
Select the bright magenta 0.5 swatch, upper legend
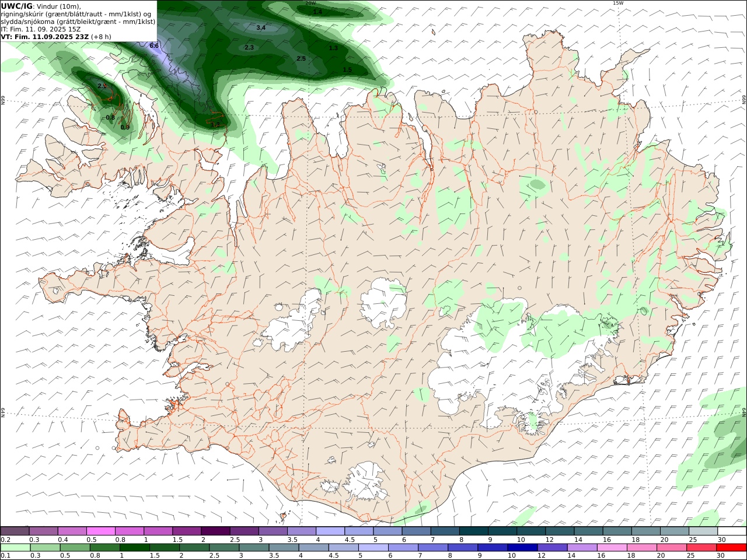[101, 531]
